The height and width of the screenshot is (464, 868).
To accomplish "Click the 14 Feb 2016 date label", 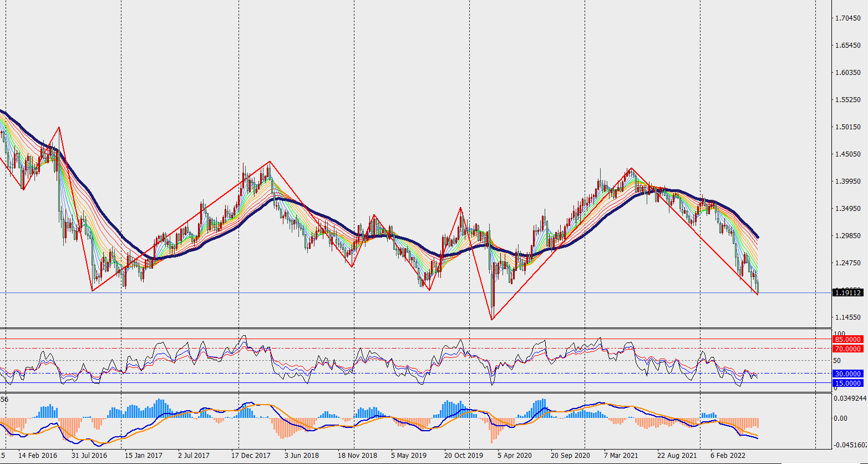I will [37, 455].
